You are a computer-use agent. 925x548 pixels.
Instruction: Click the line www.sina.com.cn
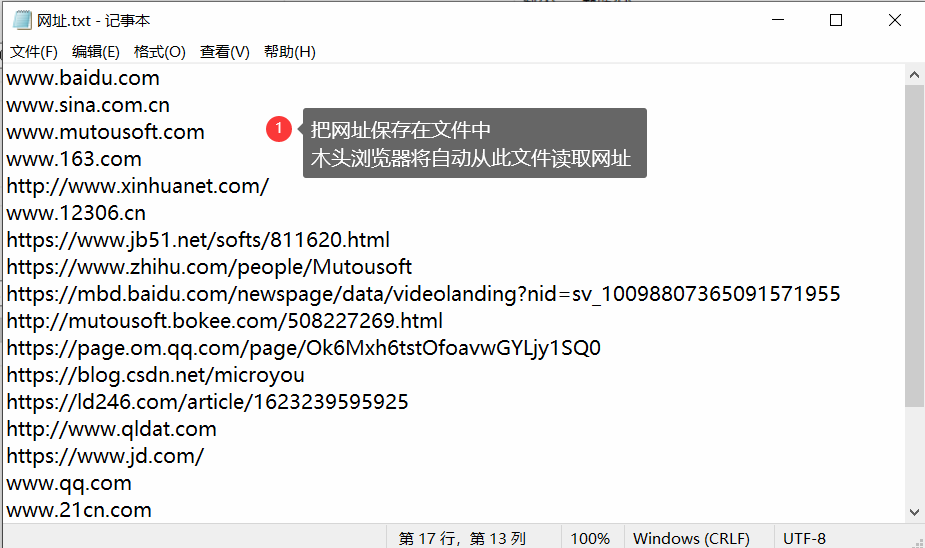pos(88,105)
